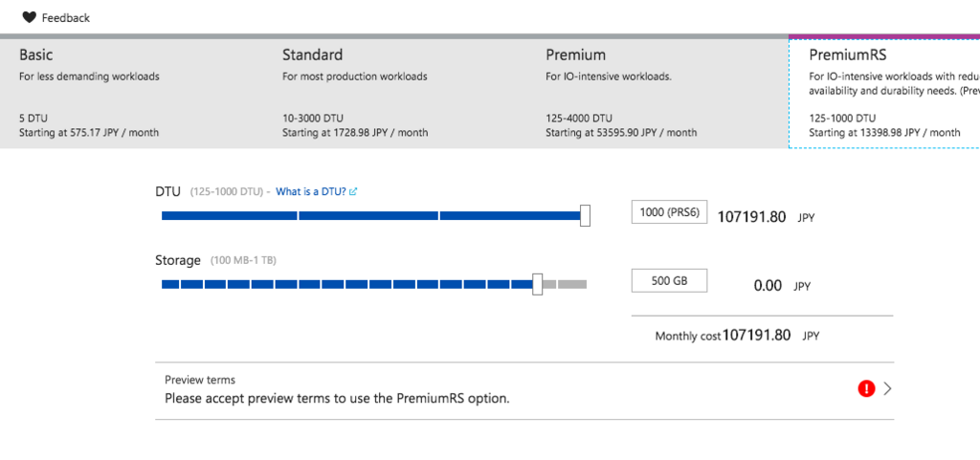Click the red preview terms warning icon
This screenshot has height=460, width=980.
[866, 388]
